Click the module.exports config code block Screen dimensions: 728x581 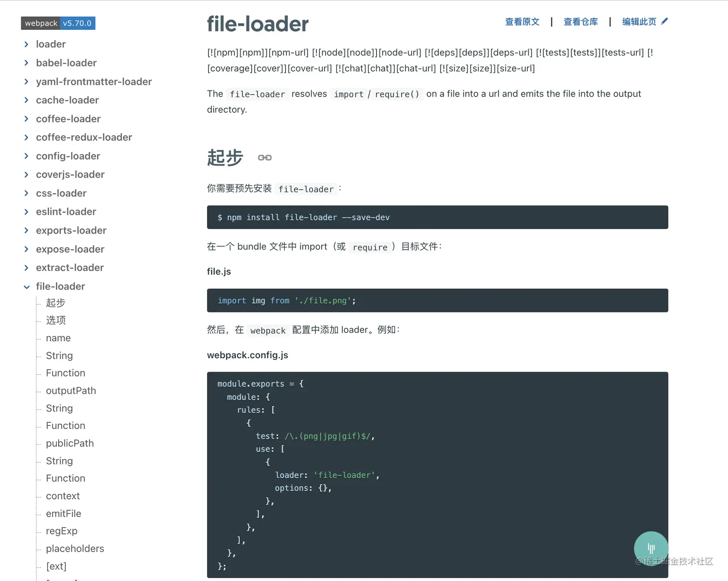438,475
